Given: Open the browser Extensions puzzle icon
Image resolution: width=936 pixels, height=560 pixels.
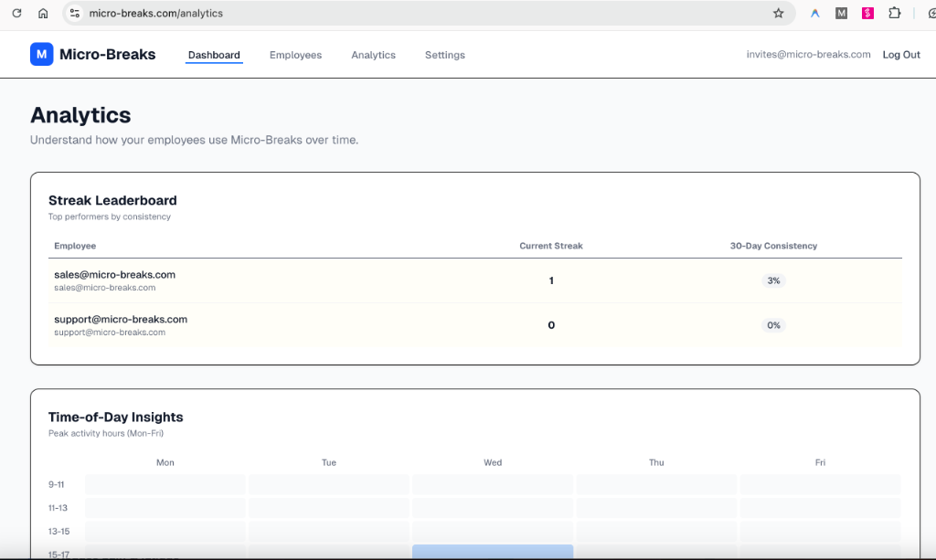Looking at the screenshot, I should pyautogui.click(x=895, y=14).
